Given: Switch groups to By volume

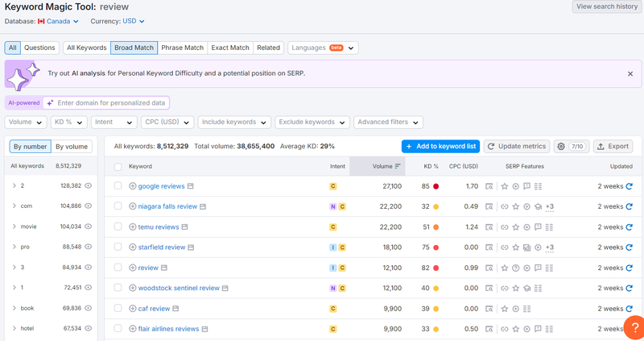Looking at the screenshot, I should [x=72, y=147].
